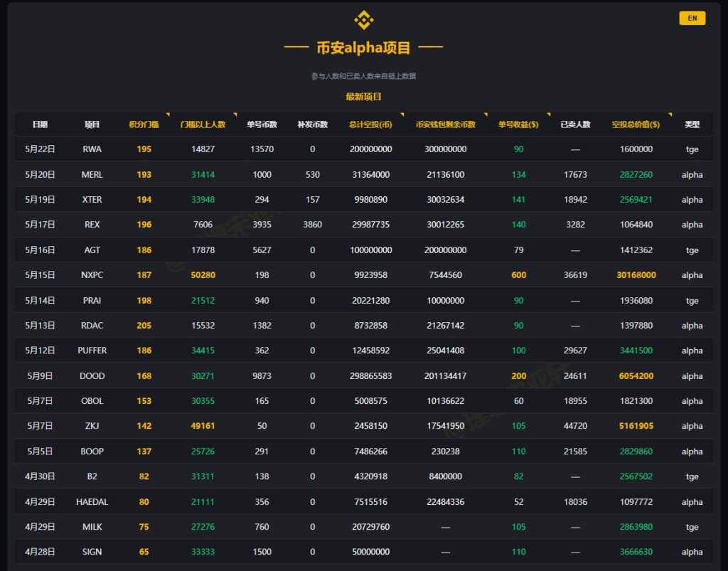The width and height of the screenshot is (728, 571).
Task: Select the BOOP project name
Action: 92,452
